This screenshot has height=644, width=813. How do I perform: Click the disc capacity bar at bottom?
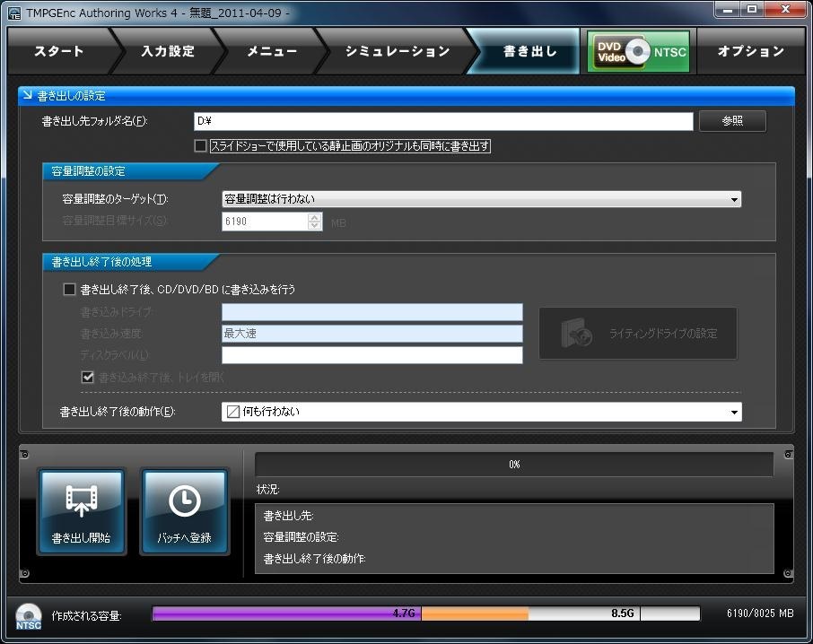tap(422, 614)
